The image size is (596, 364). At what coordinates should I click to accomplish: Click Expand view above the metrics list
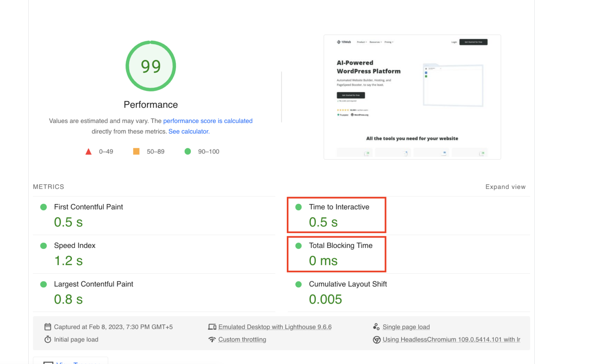click(505, 187)
